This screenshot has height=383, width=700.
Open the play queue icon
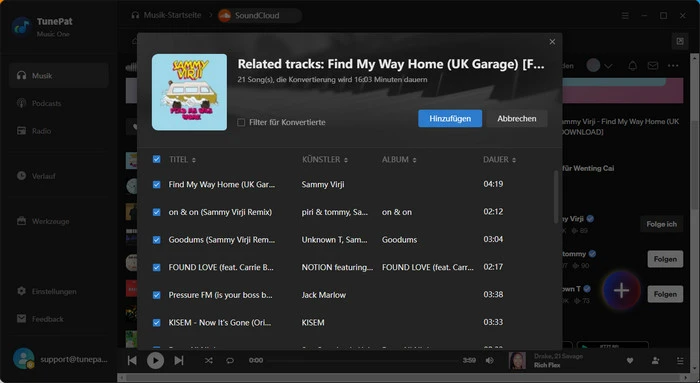[680, 360]
